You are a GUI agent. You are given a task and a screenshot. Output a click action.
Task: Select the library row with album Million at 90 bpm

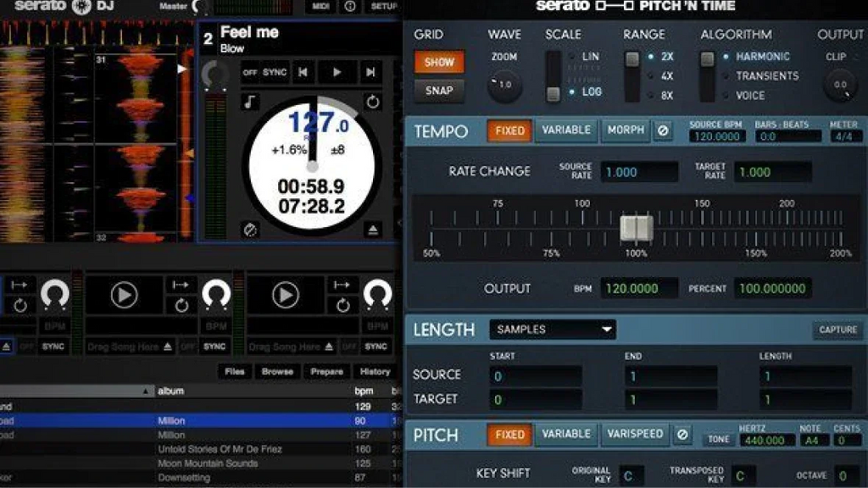199,421
